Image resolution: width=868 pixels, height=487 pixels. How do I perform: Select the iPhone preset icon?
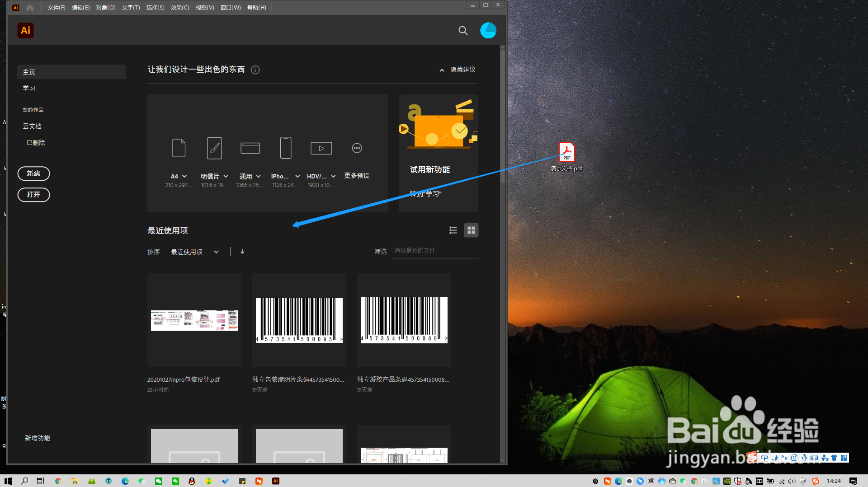coord(286,148)
